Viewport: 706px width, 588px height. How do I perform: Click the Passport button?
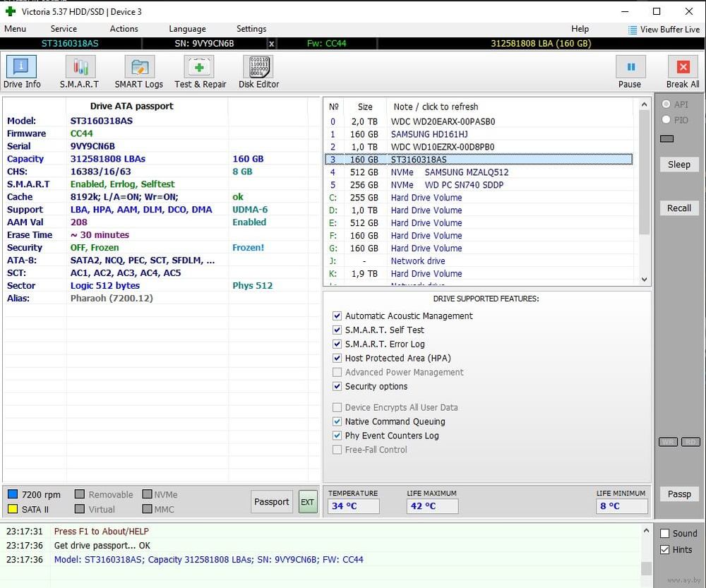tap(272, 502)
